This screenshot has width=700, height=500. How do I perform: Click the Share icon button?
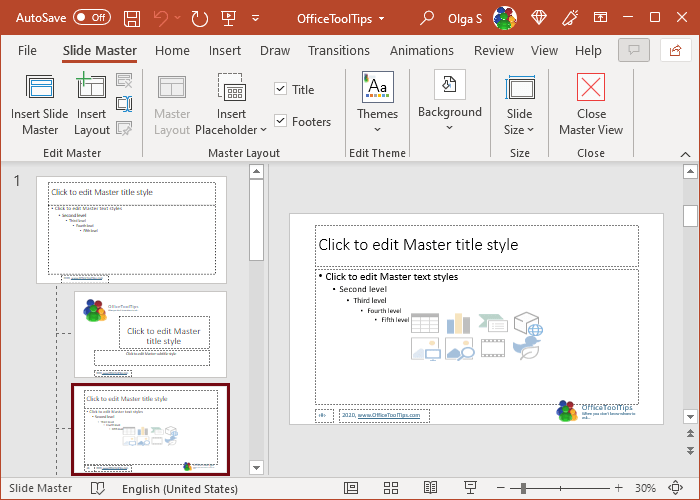(x=675, y=50)
